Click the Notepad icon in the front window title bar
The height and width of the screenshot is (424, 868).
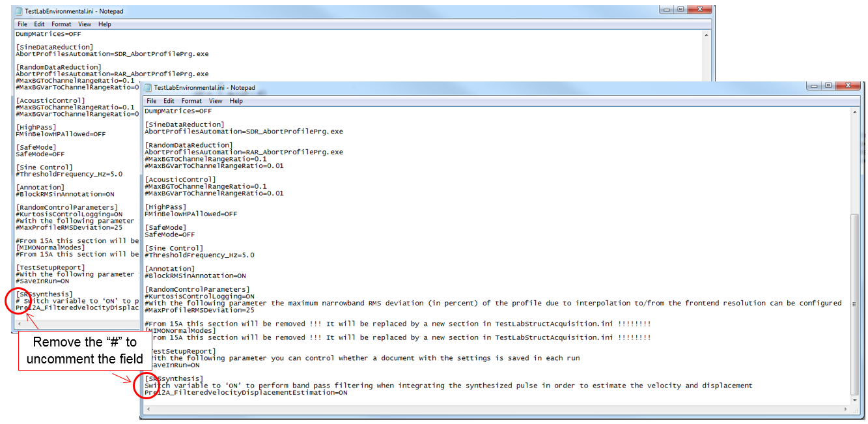click(x=148, y=87)
